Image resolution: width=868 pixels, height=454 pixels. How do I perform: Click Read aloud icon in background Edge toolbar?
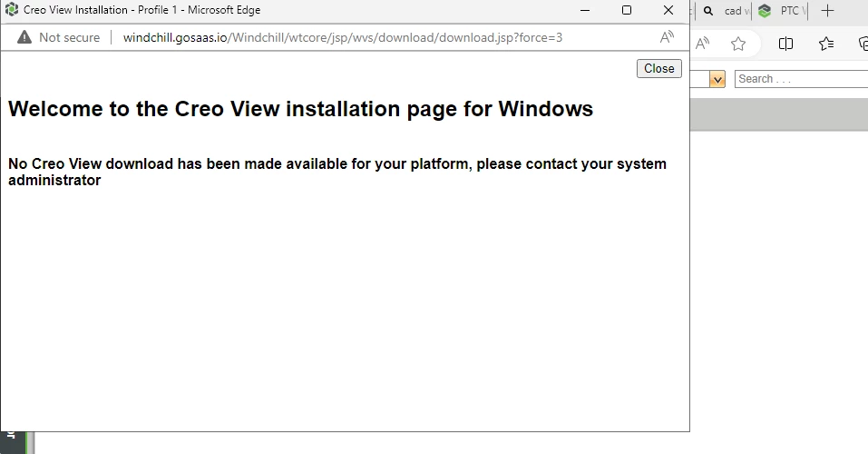point(703,44)
